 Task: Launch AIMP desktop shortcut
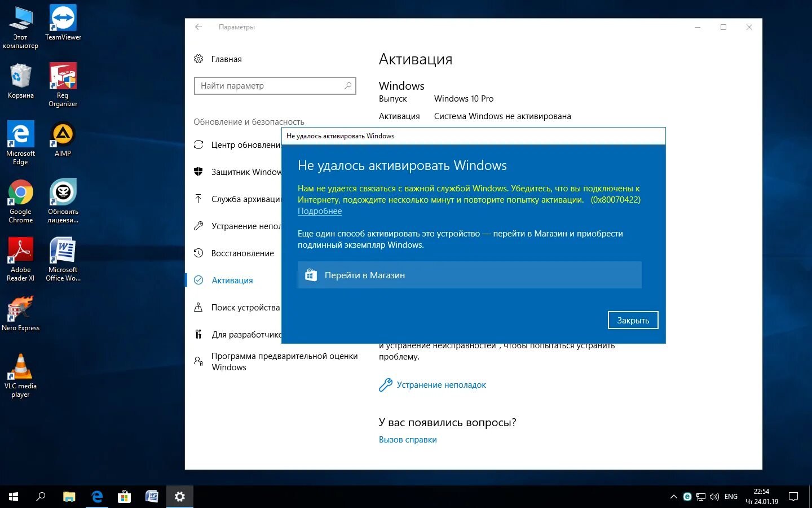click(x=63, y=139)
